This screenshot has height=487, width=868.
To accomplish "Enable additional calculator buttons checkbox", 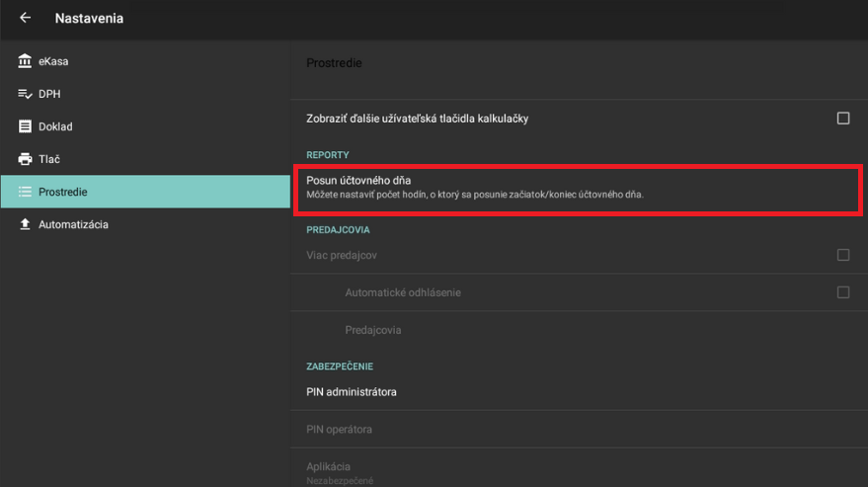I will click(x=842, y=119).
